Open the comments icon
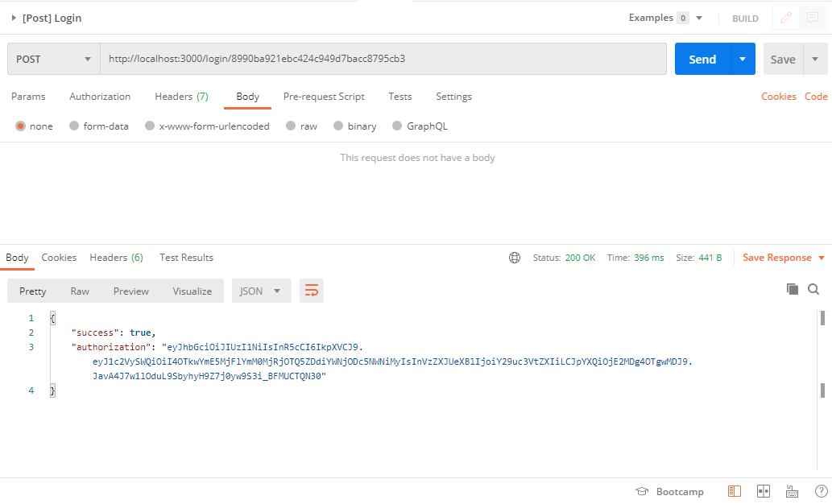832x504 pixels. click(x=813, y=18)
